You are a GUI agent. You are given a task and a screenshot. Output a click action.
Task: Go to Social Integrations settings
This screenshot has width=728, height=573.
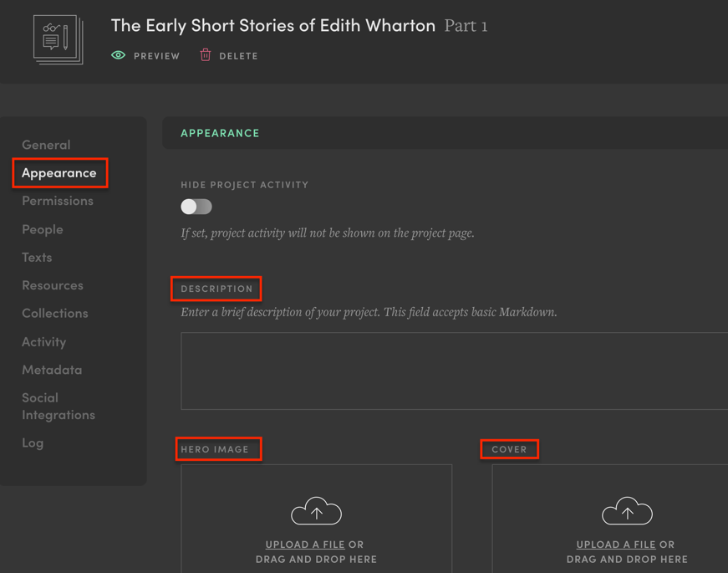tap(59, 406)
